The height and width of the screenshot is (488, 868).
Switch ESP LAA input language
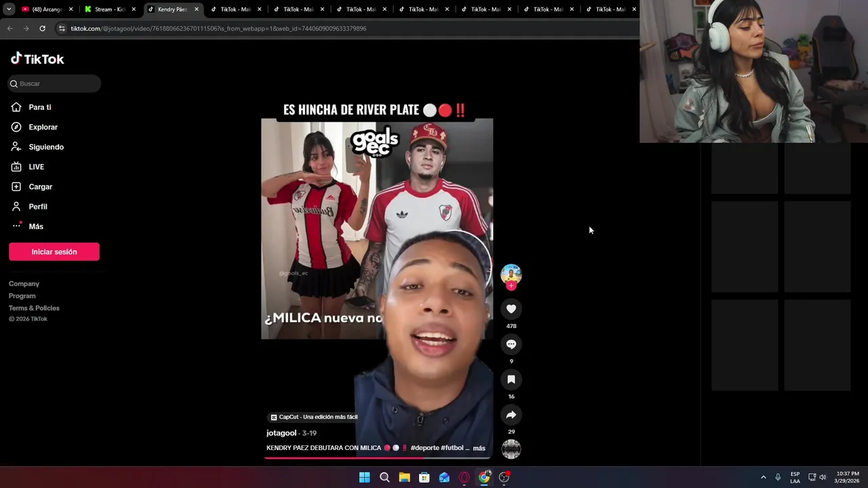[795, 477]
